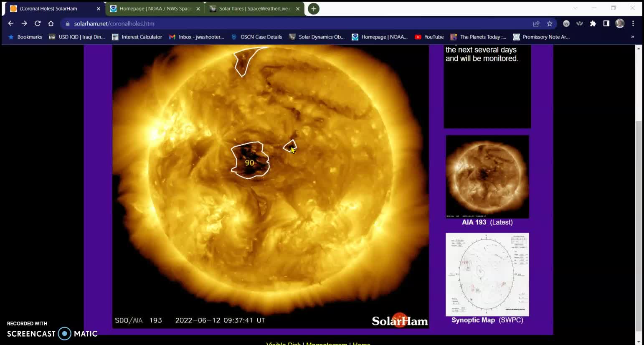This screenshot has height=345, width=644.
Task: Close the NOAA / NWS homepage tab
Action: click(198, 9)
